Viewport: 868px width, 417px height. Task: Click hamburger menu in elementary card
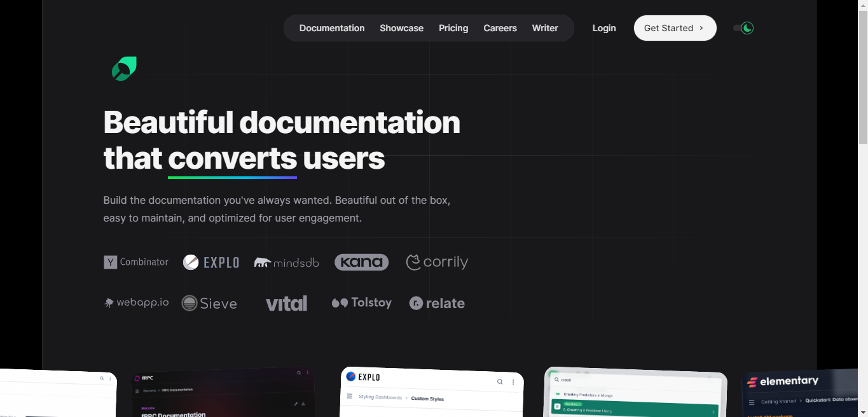[752, 402]
